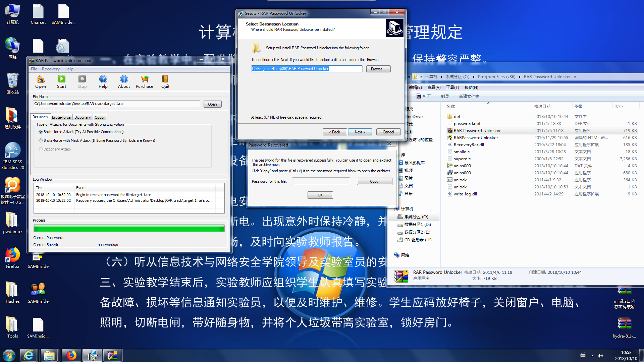Open Internet Explorer from the taskbar
This screenshot has height=362, width=644.
click(29, 355)
